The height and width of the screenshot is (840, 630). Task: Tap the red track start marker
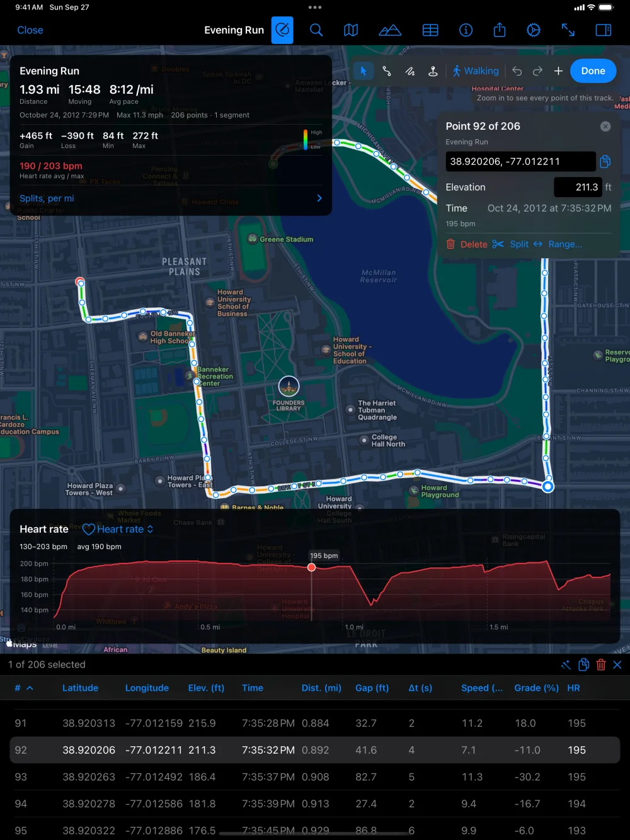[x=80, y=281]
